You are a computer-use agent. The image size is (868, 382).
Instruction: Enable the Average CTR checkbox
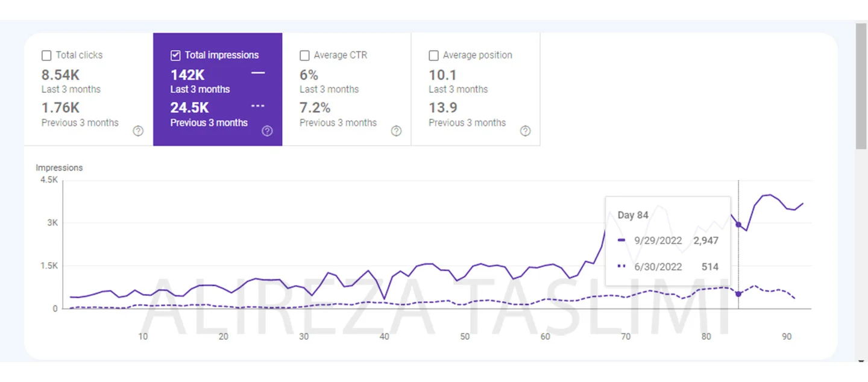click(x=304, y=55)
